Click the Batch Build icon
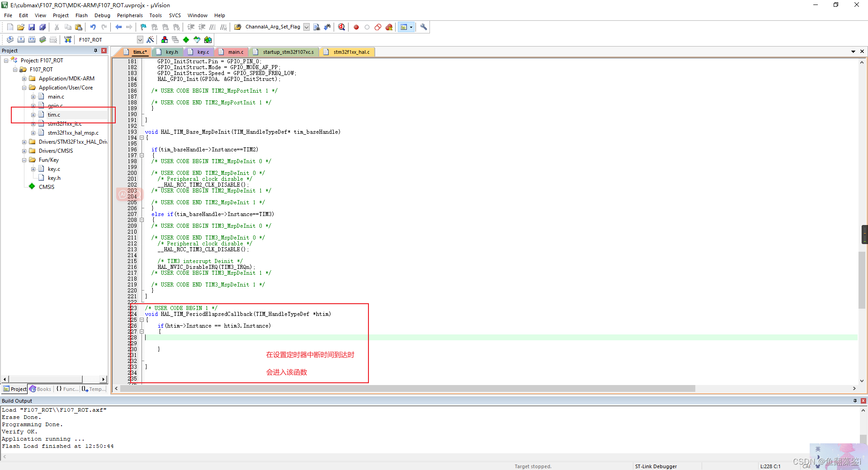Viewport: 868px width, 470px height. pyautogui.click(x=42, y=40)
